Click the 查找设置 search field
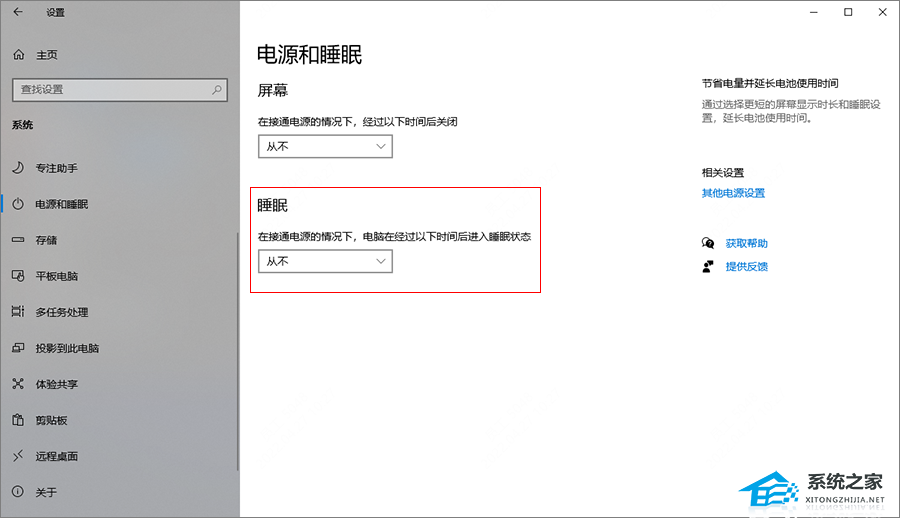900x518 pixels. pyautogui.click(x=120, y=90)
